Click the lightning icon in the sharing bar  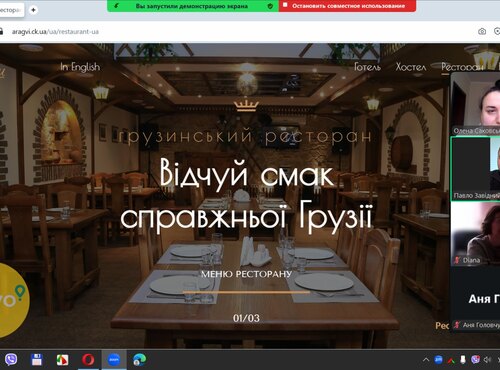pyautogui.click(x=116, y=6)
